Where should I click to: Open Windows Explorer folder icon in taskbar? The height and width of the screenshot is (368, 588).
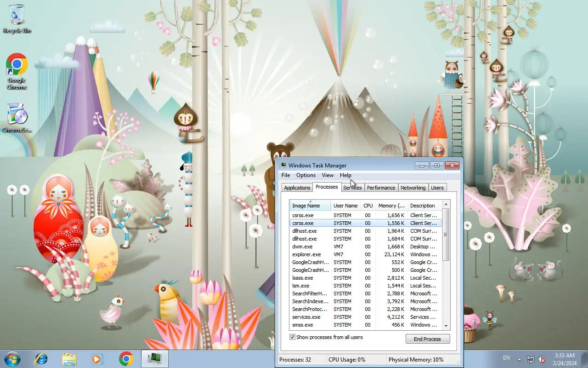pos(69,359)
